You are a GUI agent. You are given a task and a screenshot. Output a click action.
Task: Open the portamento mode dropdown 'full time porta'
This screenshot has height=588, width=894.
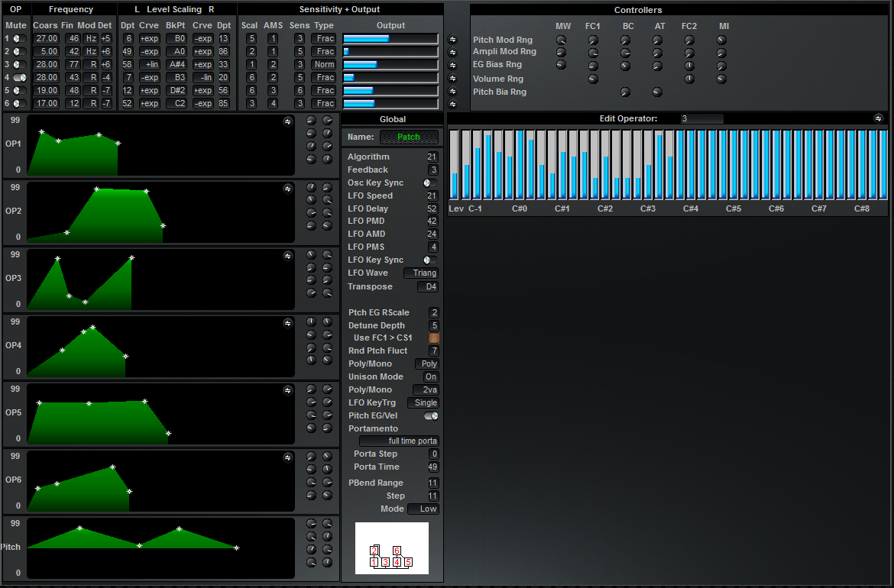tap(399, 441)
